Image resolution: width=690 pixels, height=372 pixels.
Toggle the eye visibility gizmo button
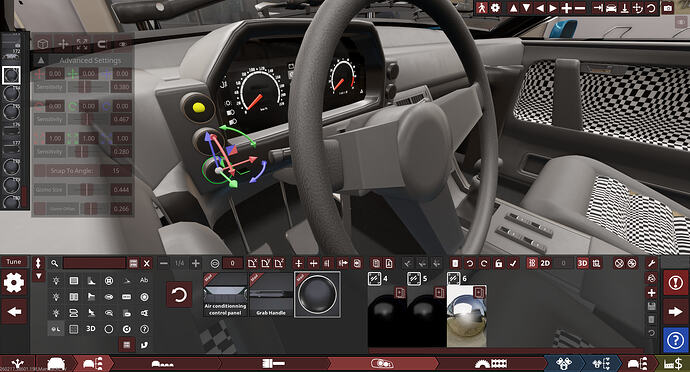(x=123, y=44)
